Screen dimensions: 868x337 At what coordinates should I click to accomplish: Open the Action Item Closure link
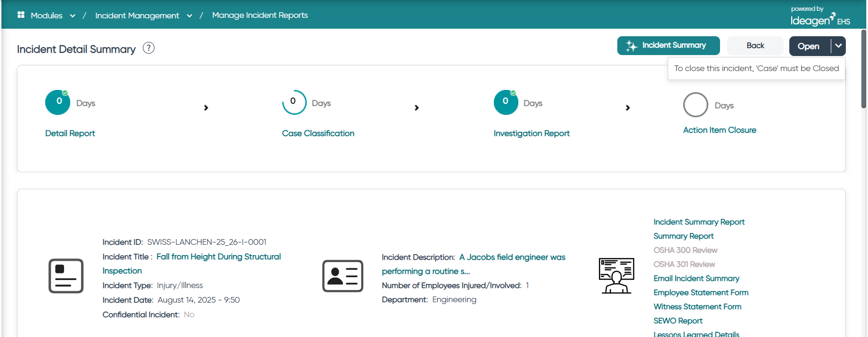coord(720,130)
